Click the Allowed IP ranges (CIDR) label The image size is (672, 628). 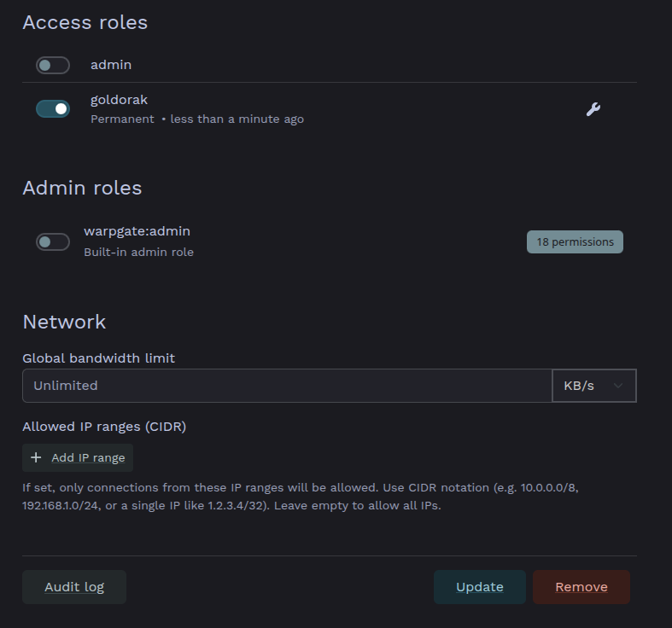tap(104, 427)
